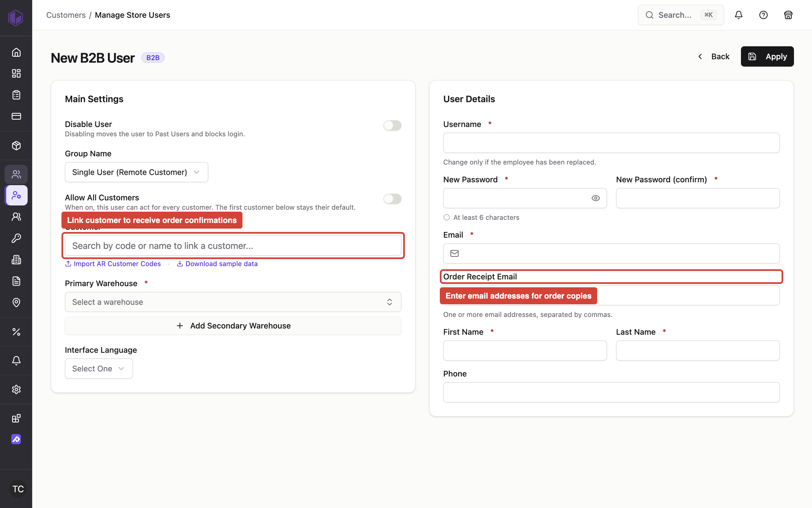Viewport: 812px width, 508px height.
Task: Open the top bar Search box
Action: coord(680,15)
